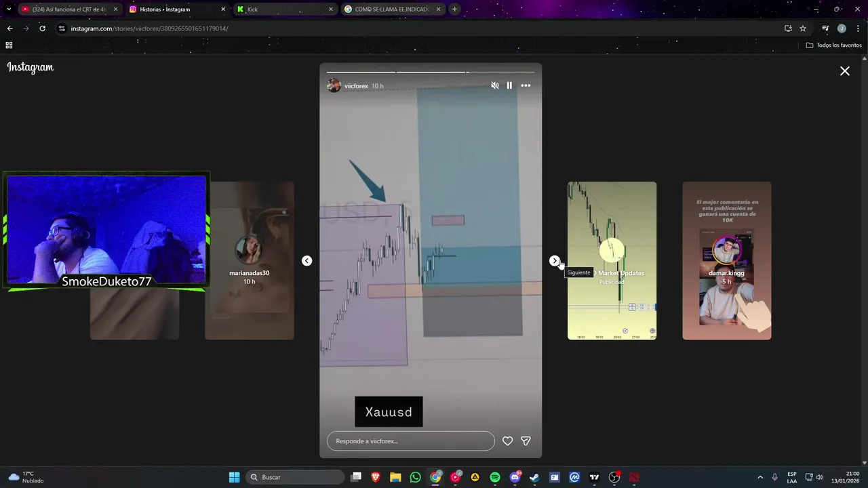
Task: Open the damar.kingg story thumbnail
Action: tap(727, 261)
